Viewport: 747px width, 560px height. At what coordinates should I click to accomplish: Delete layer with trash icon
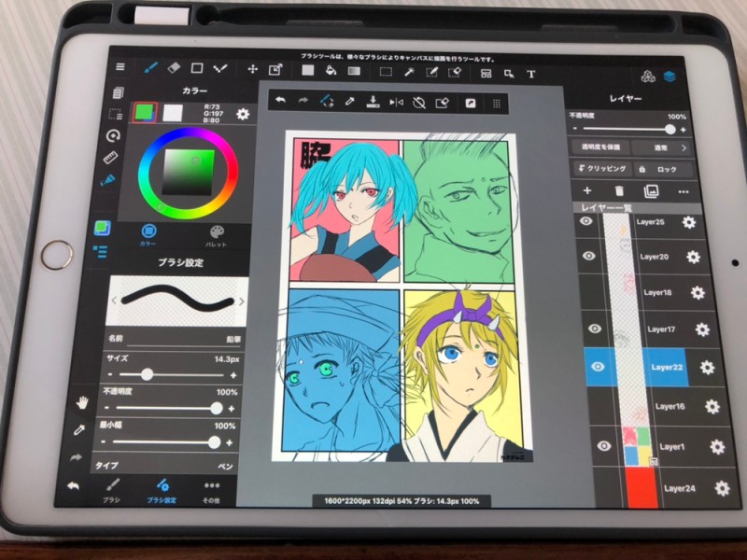pos(619,191)
